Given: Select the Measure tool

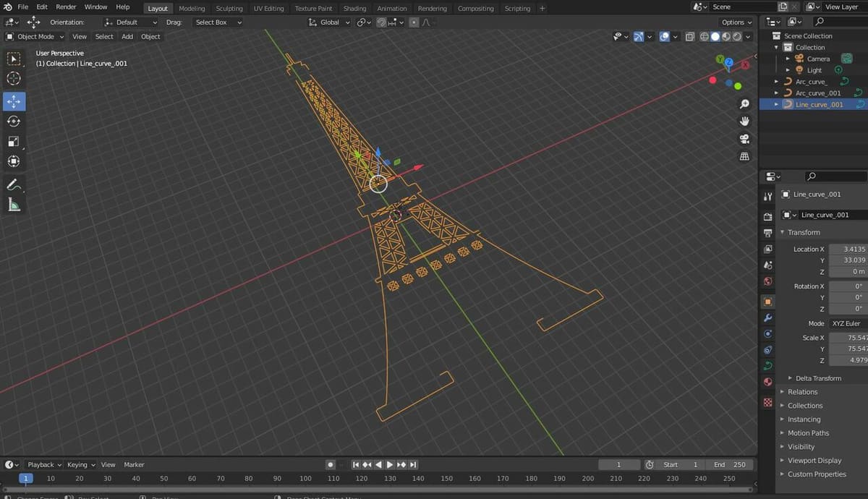Looking at the screenshot, I should pyautogui.click(x=14, y=205).
